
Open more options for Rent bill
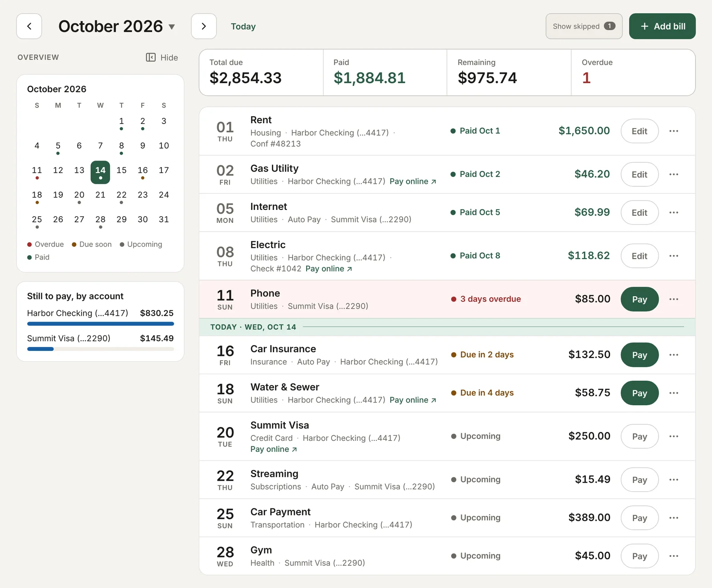(674, 131)
